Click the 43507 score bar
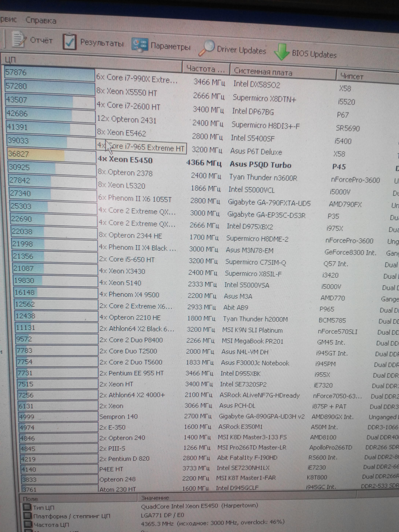The height and width of the screenshot is (532, 399). point(50,101)
